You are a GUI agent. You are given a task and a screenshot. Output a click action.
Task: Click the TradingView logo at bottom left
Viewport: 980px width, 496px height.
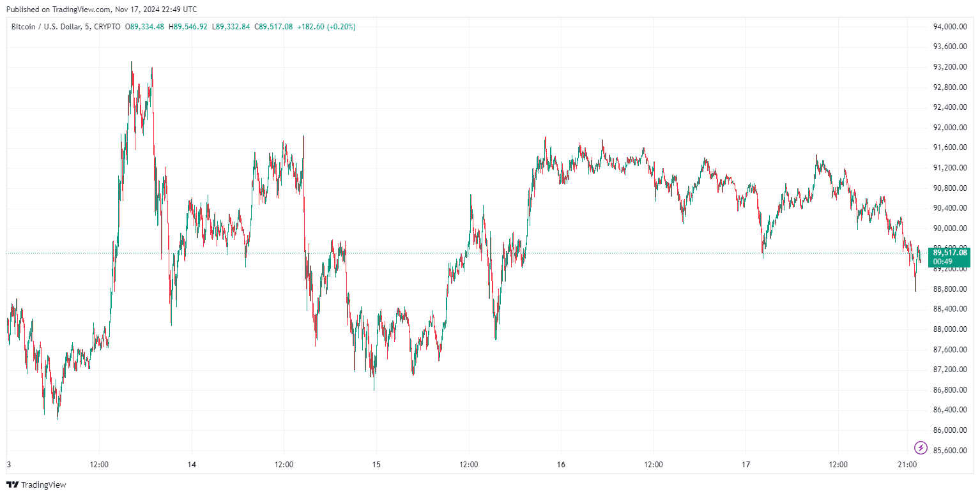[x=36, y=485]
